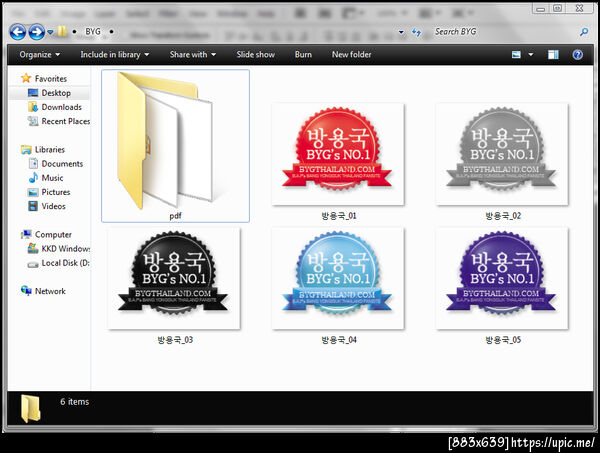Viewport: 600px width, 453px height.
Task: Maximize the explorer window
Action: (558, 8)
